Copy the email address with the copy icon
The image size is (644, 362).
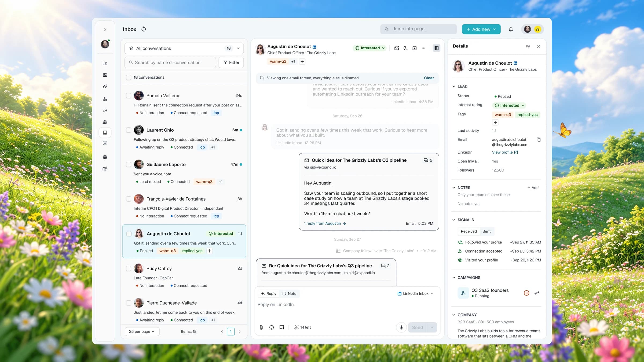pyautogui.click(x=538, y=140)
